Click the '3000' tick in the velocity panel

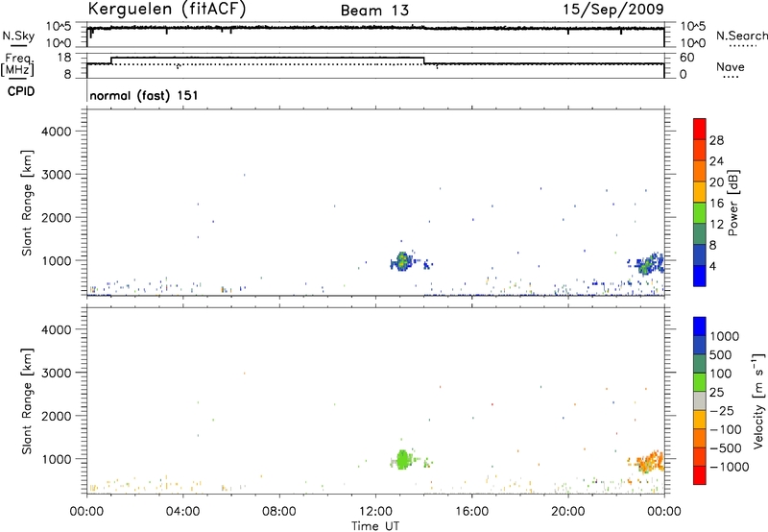click(x=57, y=373)
